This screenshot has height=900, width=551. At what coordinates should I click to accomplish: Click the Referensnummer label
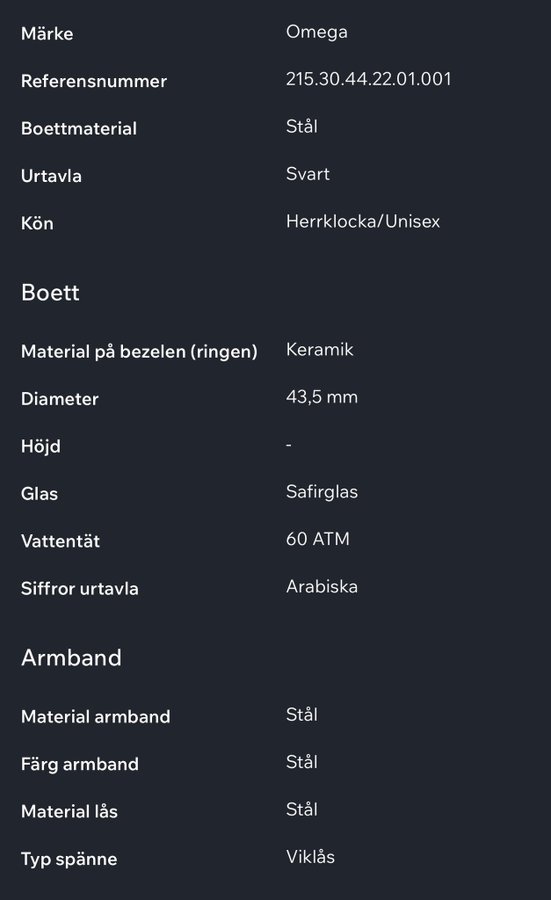94,81
